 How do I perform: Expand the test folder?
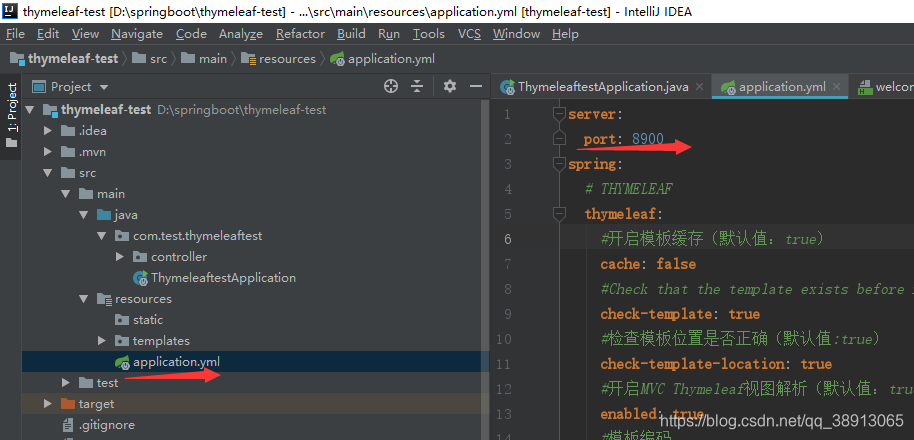tap(66, 382)
